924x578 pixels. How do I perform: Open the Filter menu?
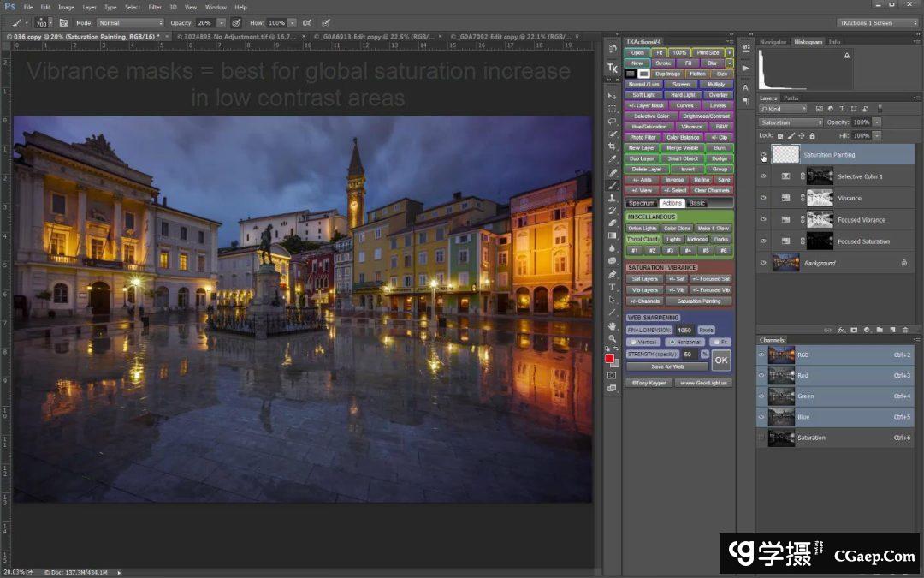pyautogui.click(x=155, y=7)
